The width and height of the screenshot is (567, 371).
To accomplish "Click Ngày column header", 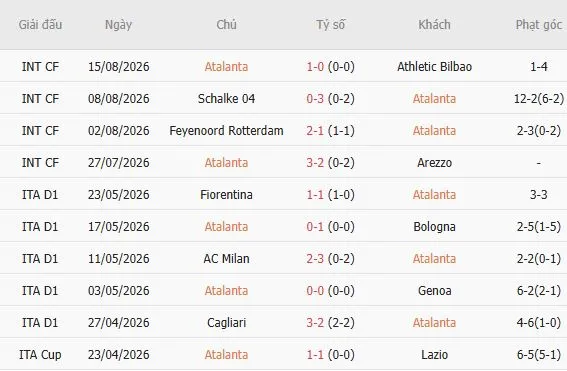I will tap(118, 25).
